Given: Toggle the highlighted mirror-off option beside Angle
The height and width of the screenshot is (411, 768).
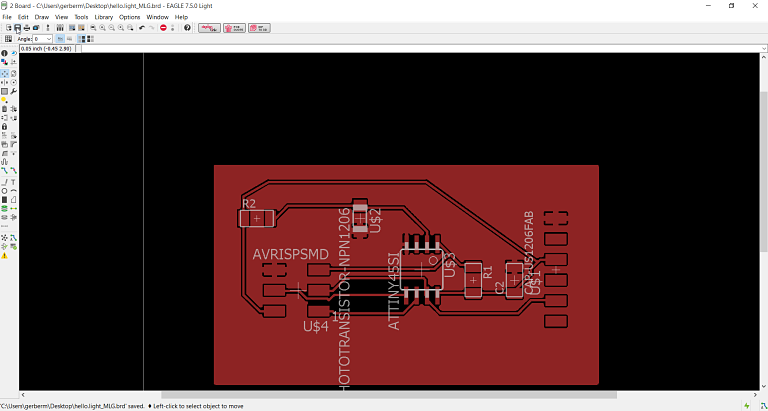Looking at the screenshot, I should [x=60, y=39].
